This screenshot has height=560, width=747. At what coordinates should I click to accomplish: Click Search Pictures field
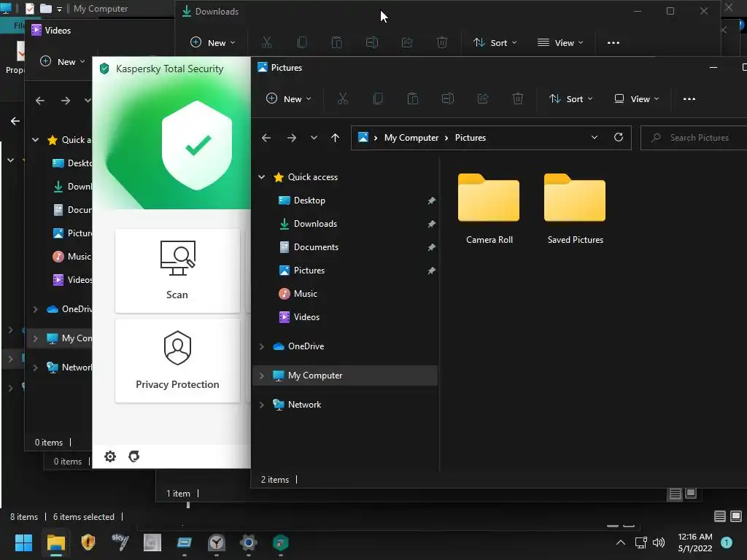[694, 138]
